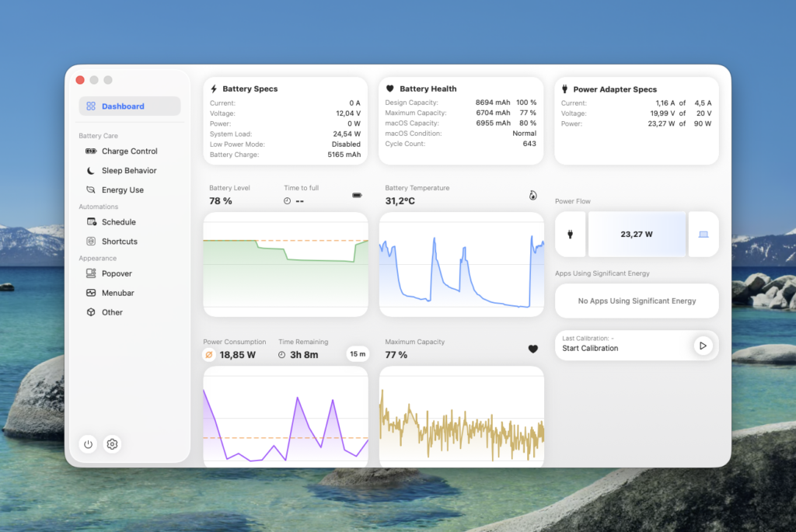The image size is (796, 532).
Task: Click the Power Flow laptop icon
Action: coord(703,235)
